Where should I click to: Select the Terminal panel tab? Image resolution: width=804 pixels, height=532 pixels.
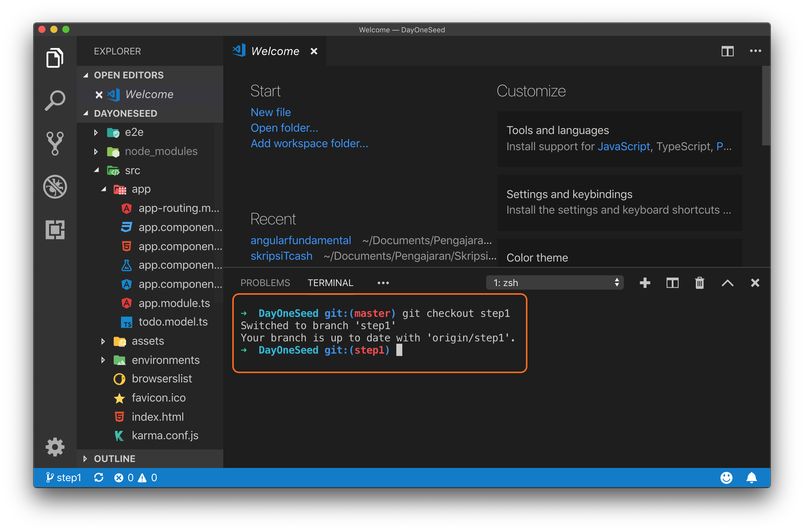tap(330, 283)
